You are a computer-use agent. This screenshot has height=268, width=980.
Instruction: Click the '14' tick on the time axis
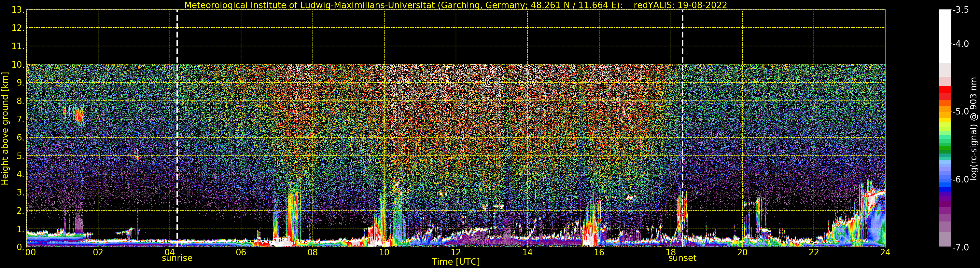click(527, 252)
